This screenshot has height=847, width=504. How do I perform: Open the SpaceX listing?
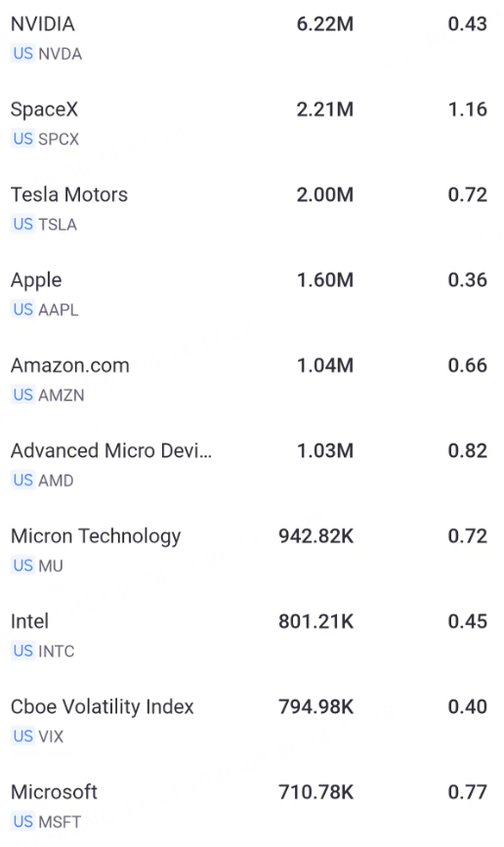click(252, 124)
